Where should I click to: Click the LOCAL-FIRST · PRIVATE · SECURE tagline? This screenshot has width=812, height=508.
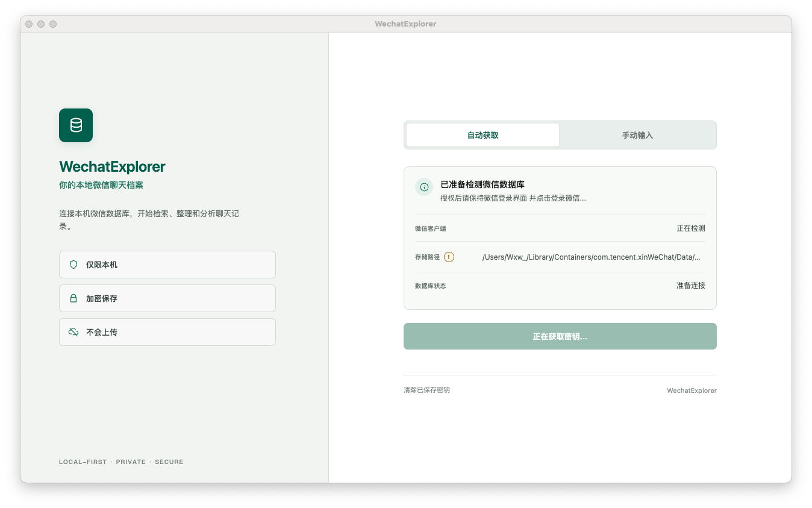pos(121,462)
